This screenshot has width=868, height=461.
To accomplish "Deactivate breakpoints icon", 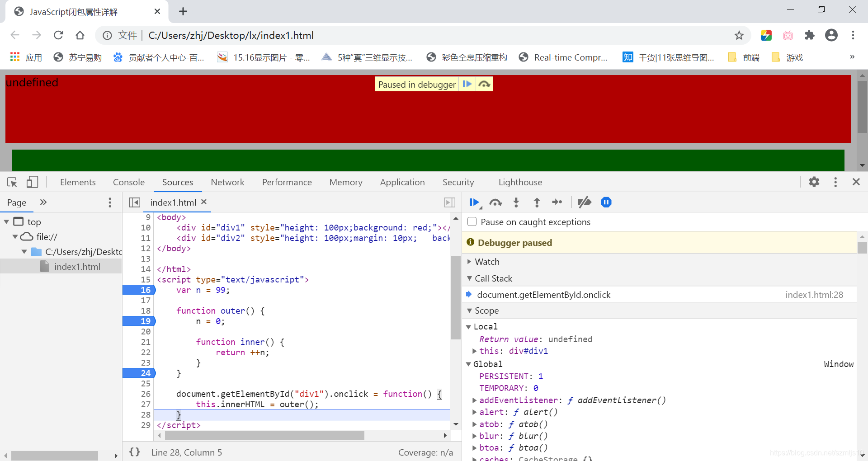I will tap(584, 202).
